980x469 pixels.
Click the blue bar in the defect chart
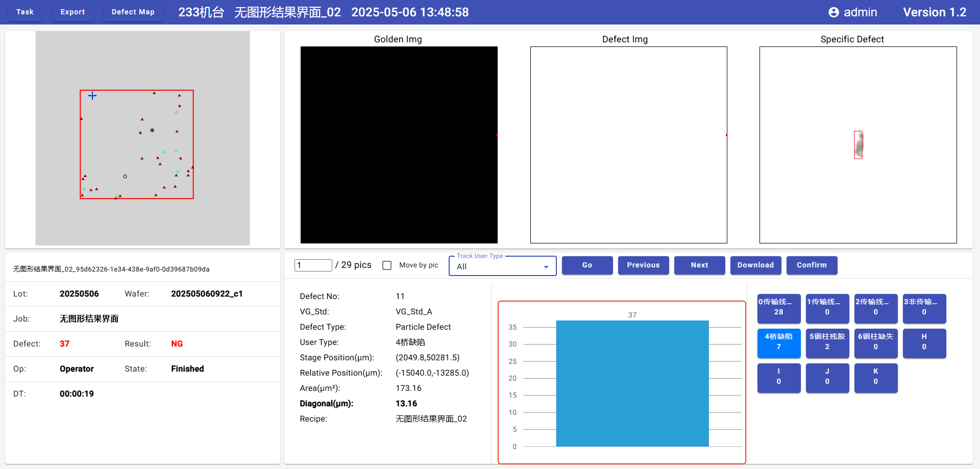tap(632, 383)
